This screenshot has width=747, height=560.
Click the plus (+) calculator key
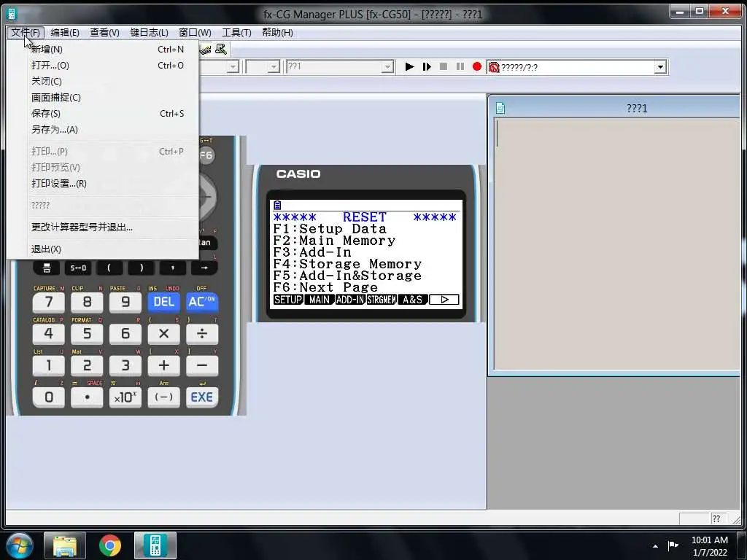click(163, 366)
